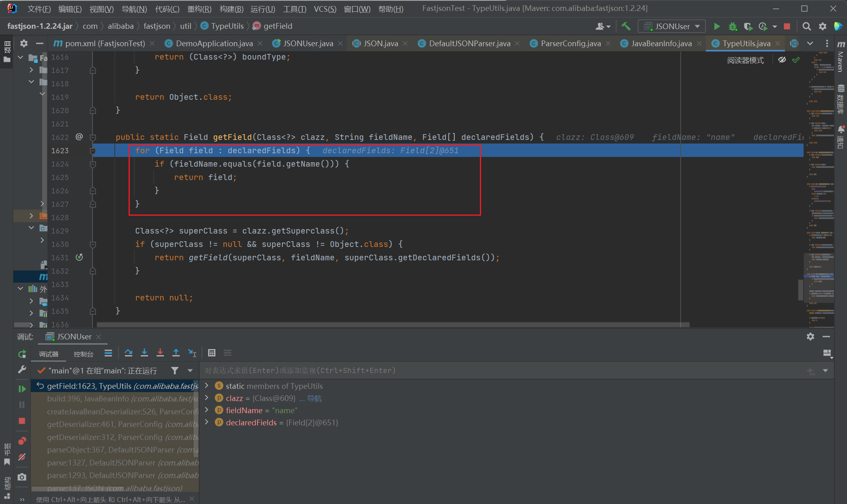Image resolution: width=847 pixels, height=504 pixels.
Task: Switch to the 控制台 console tab
Action: pyautogui.click(x=83, y=354)
